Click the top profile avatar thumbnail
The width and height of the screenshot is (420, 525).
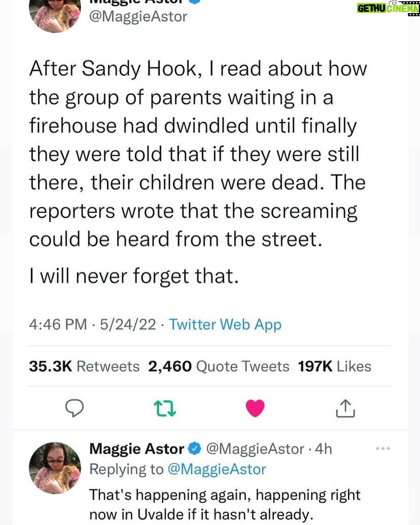[x=54, y=14]
